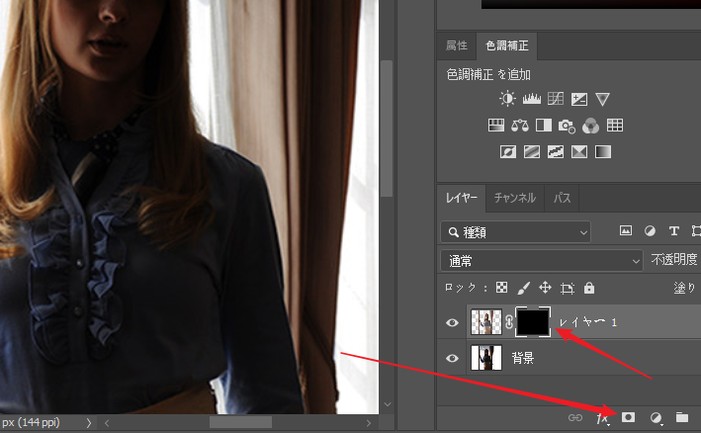Toggle lock transparent pixels
This screenshot has height=433, width=701.
(x=500, y=288)
